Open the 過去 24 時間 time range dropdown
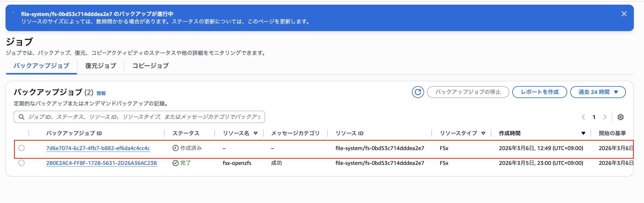Viewport: 644px width, 203px height. [x=598, y=92]
